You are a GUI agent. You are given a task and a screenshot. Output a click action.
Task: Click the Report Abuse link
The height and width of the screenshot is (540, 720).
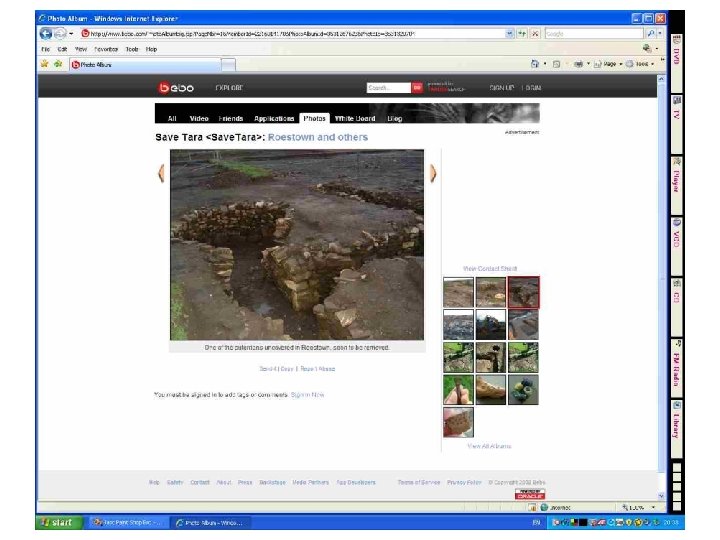[x=318, y=369]
